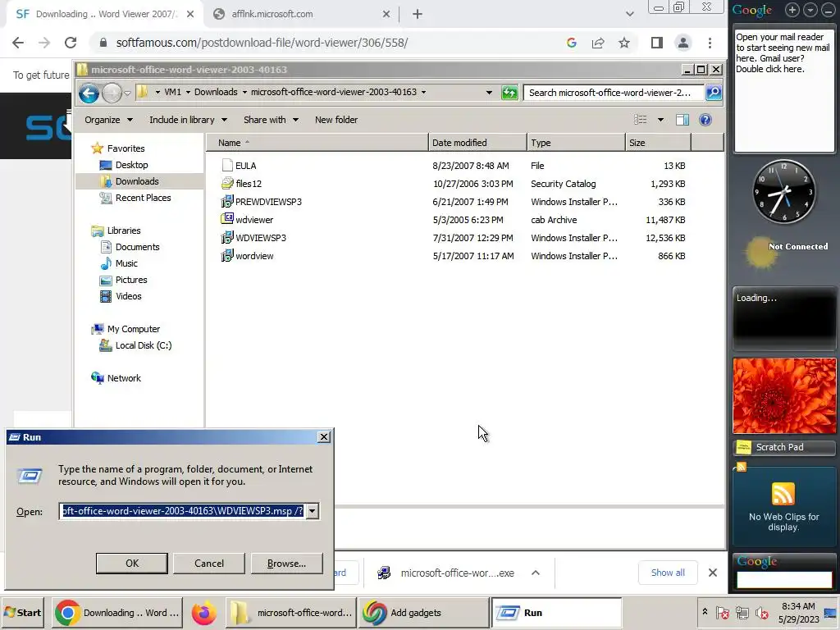840x630 pixels.
Task: Click the Run Open text field
Action: pos(182,511)
